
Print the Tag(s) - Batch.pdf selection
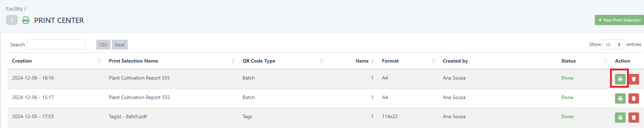(x=620, y=117)
